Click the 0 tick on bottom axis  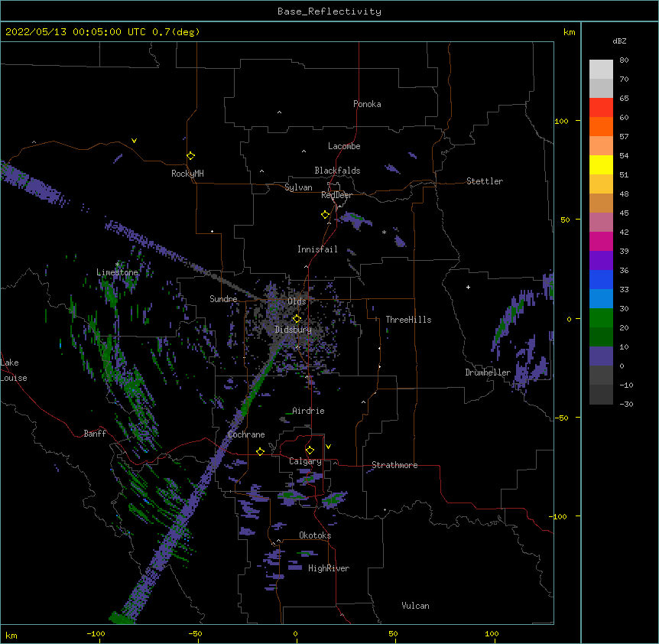[295, 633]
